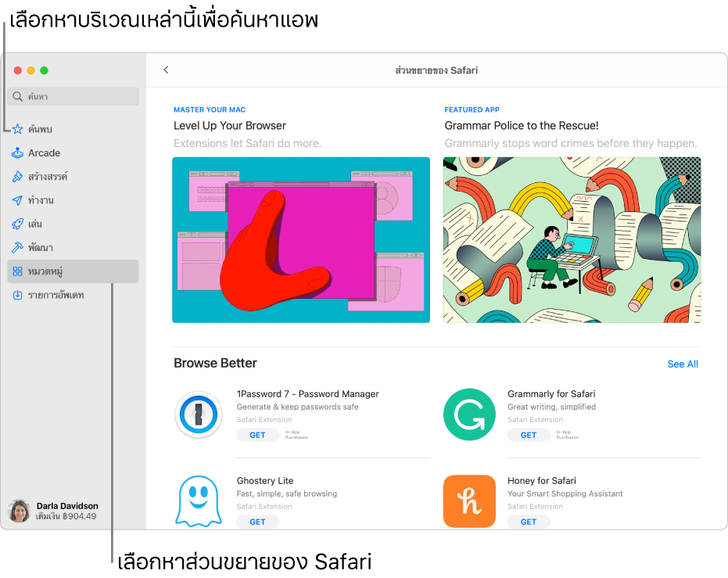Get the Ghostery Lite extension
This screenshot has width=728, height=578.
click(258, 522)
